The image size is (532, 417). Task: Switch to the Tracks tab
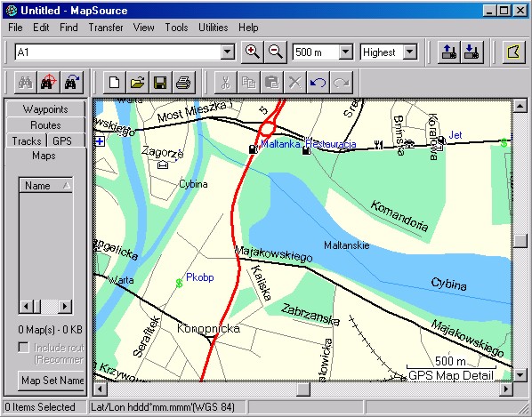click(x=27, y=140)
